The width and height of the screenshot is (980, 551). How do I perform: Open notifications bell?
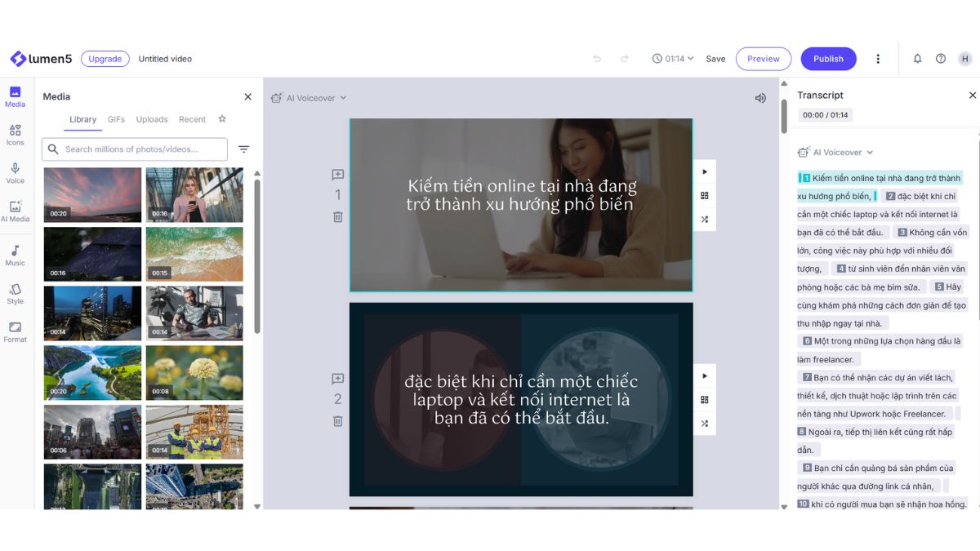point(917,59)
